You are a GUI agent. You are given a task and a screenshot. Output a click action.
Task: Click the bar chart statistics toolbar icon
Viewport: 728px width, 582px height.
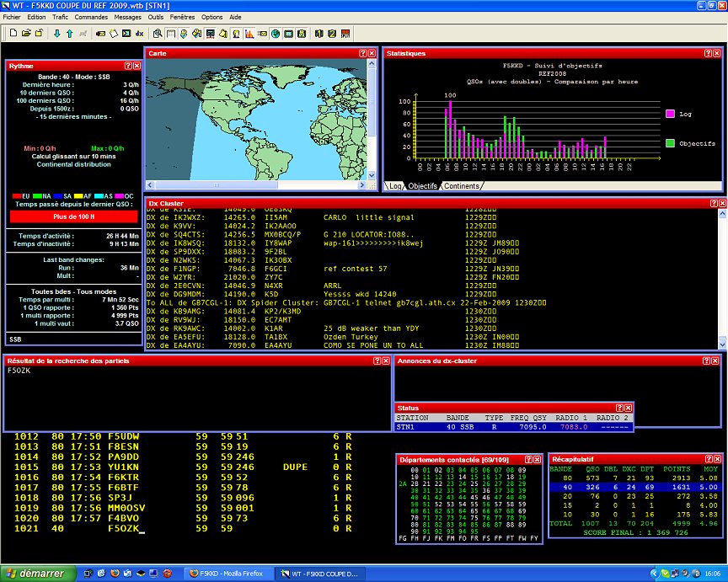(x=249, y=34)
